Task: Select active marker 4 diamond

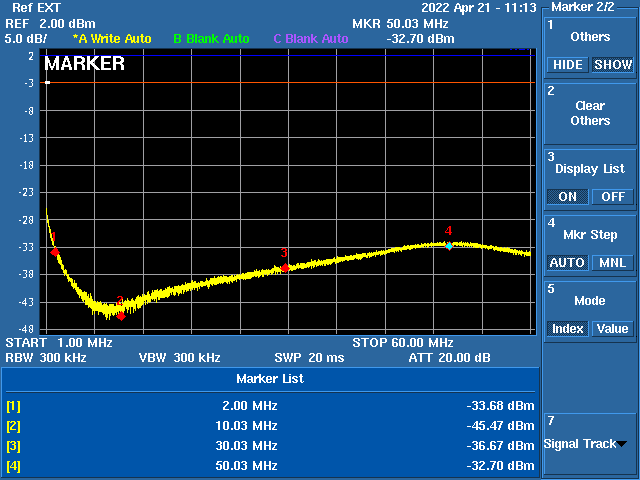Action: click(449, 245)
